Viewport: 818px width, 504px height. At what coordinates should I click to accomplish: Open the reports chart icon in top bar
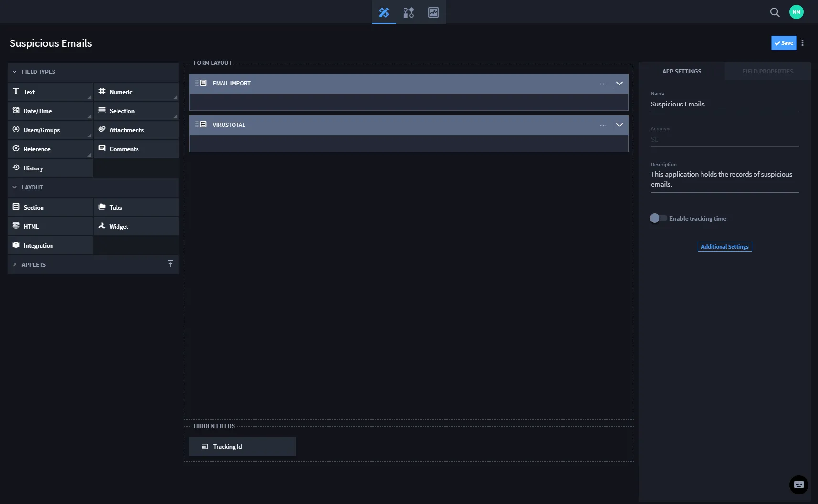(x=434, y=12)
